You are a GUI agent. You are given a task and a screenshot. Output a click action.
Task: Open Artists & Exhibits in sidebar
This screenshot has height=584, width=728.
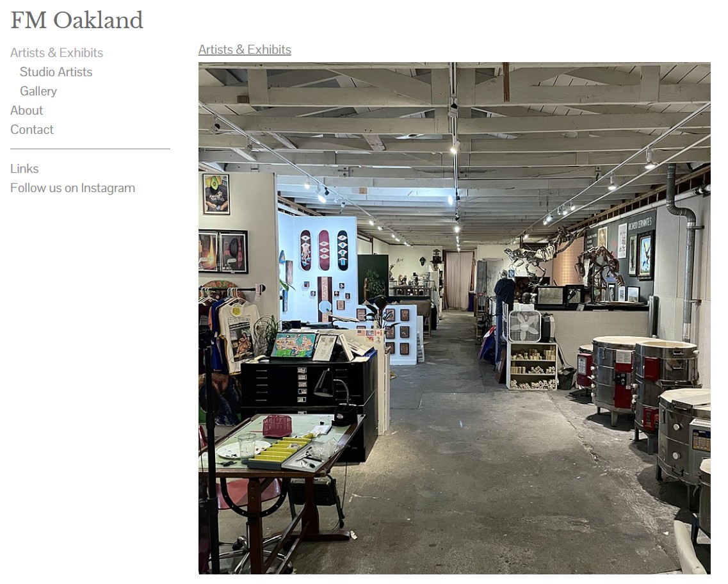pyautogui.click(x=56, y=53)
